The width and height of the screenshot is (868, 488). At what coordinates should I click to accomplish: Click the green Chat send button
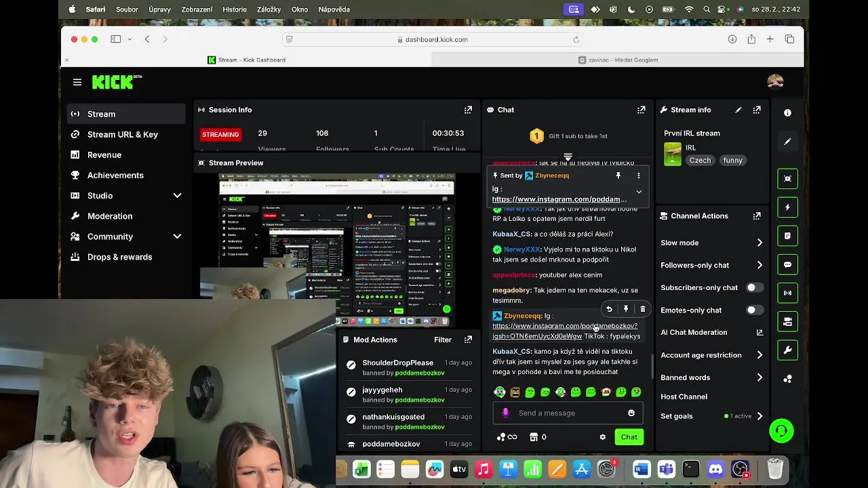(629, 437)
